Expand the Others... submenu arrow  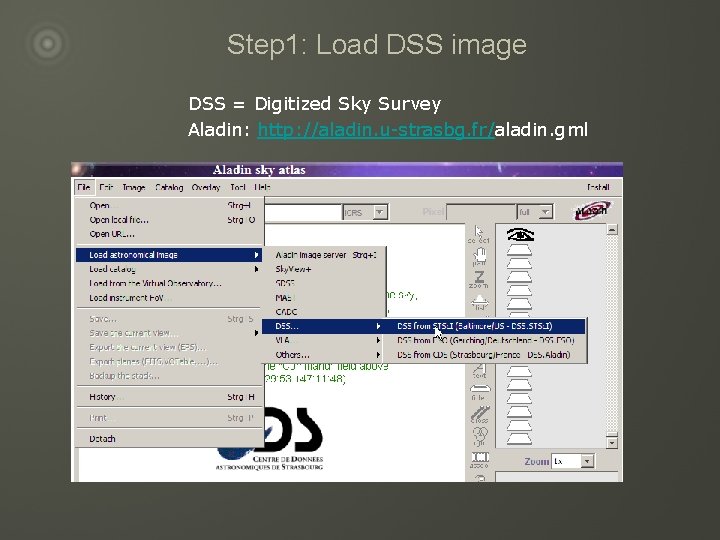(x=378, y=354)
